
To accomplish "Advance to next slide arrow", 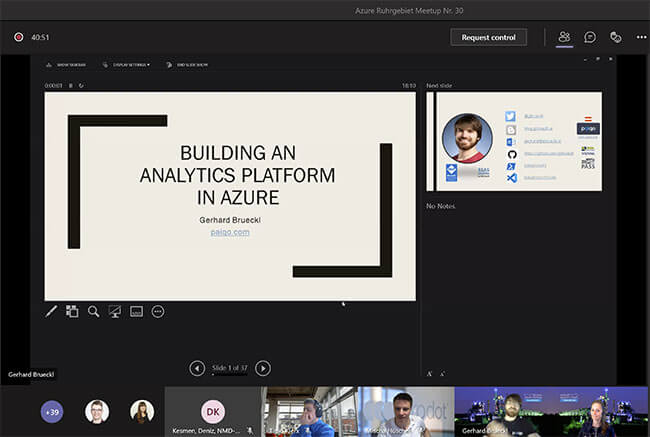I will (x=263, y=368).
